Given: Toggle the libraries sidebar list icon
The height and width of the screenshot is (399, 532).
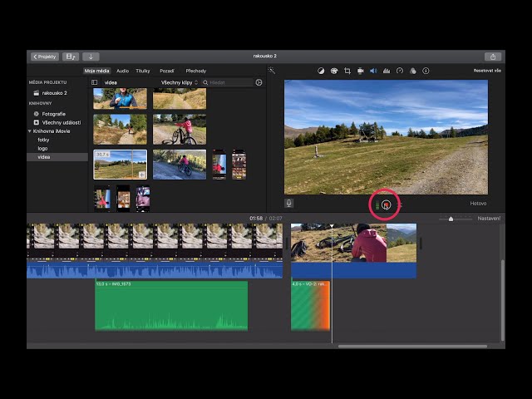Looking at the screenshot, I should [x=94, y=82].
